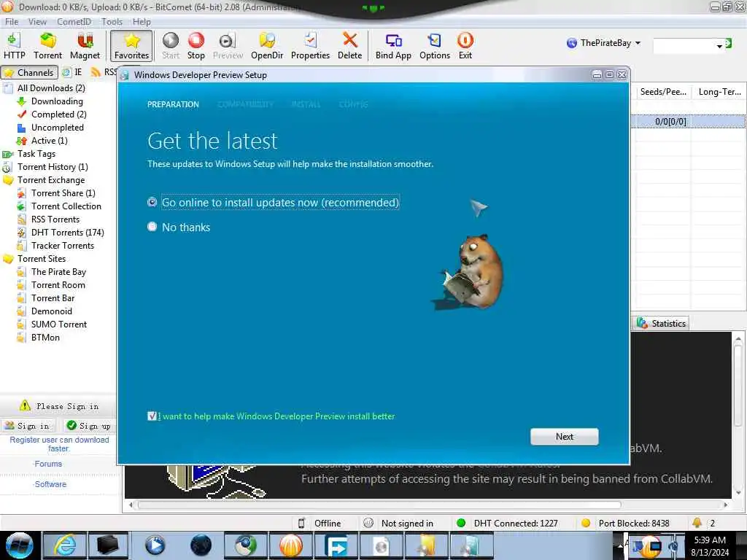
Task: Stop the selected task
Action: (x=196, y=46)
